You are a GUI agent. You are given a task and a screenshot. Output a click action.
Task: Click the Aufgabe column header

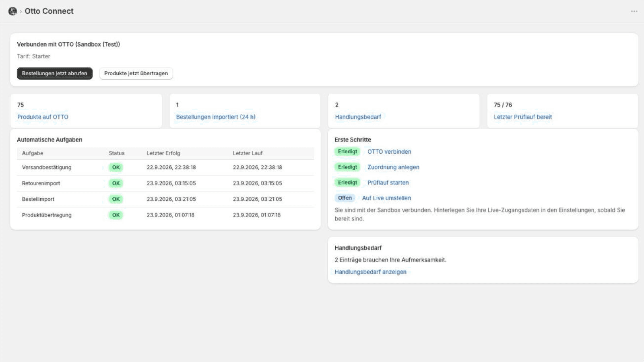click(x=33, y=153)
